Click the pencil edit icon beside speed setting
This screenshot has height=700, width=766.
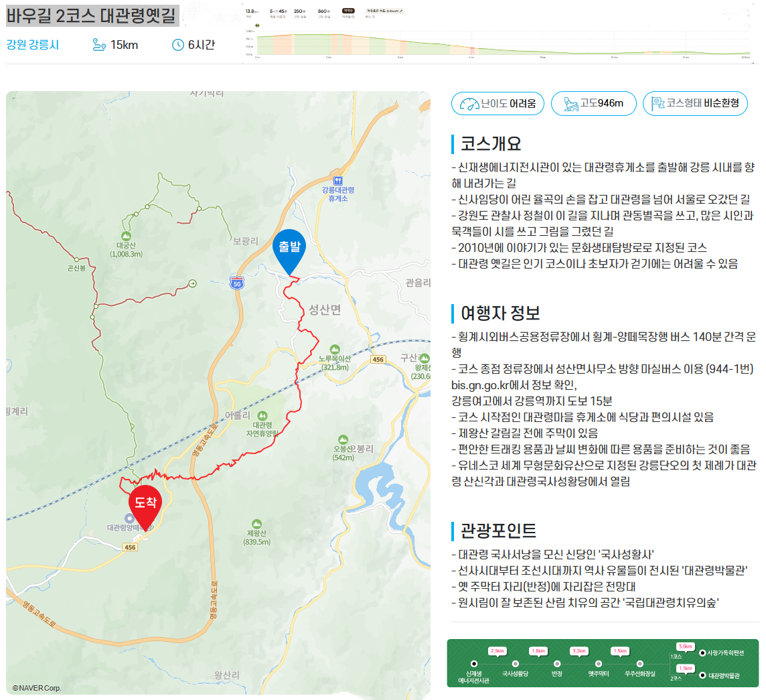[402, 11]
